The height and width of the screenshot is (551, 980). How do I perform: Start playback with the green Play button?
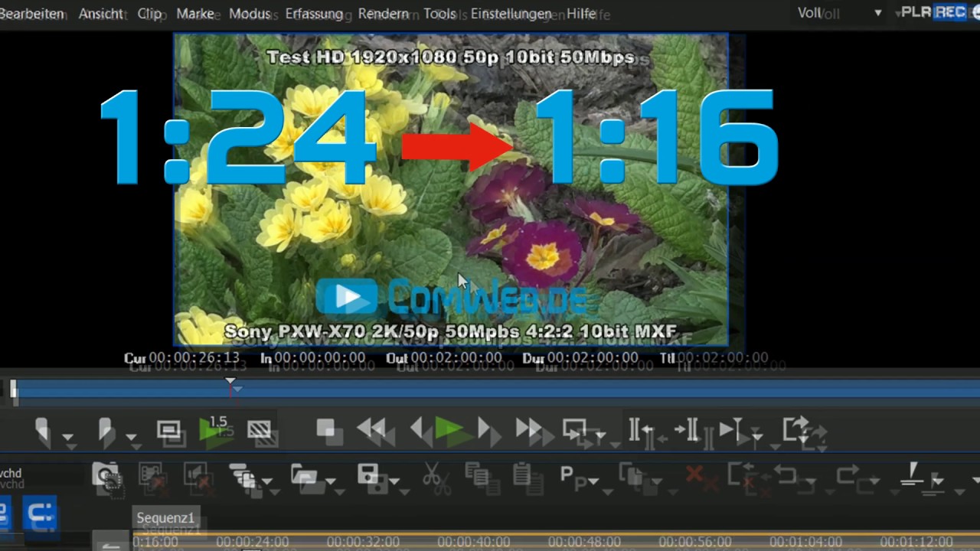(x=449, y=429)
